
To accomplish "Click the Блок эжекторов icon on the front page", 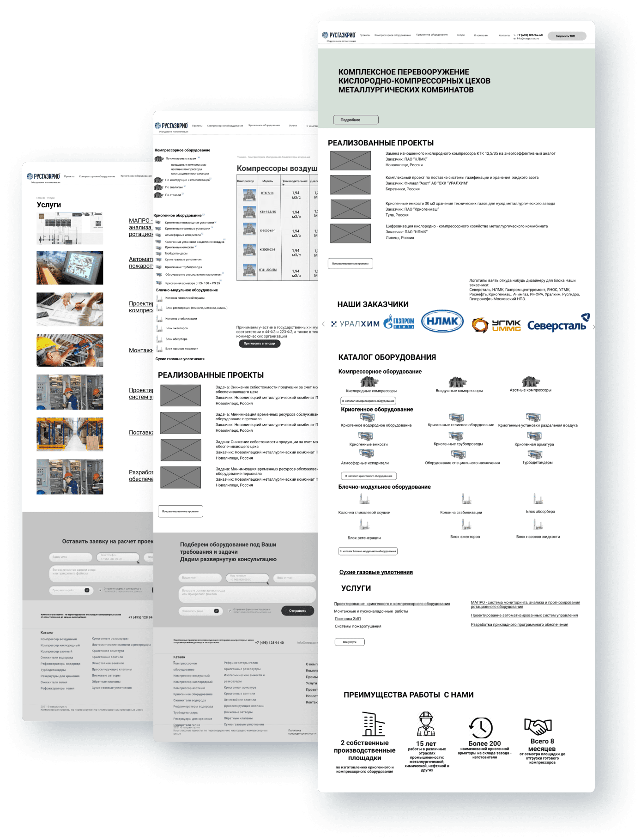I will tap(466, 525).
